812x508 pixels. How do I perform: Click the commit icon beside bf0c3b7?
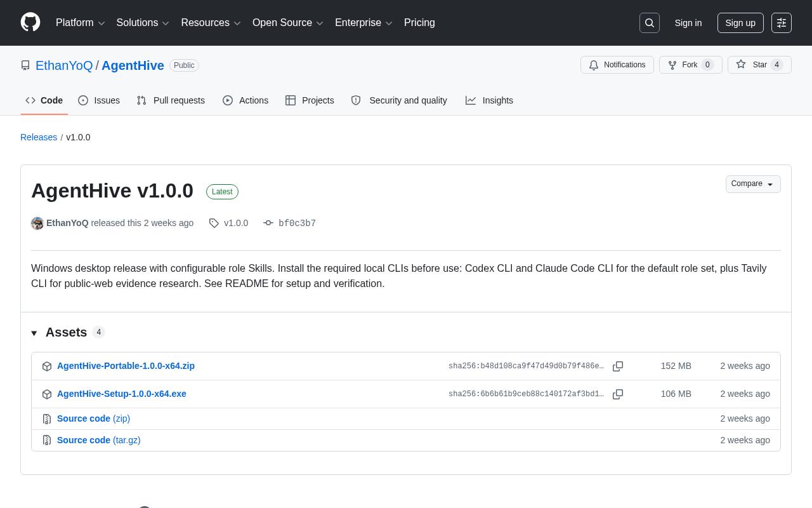[x=268, y=224]
